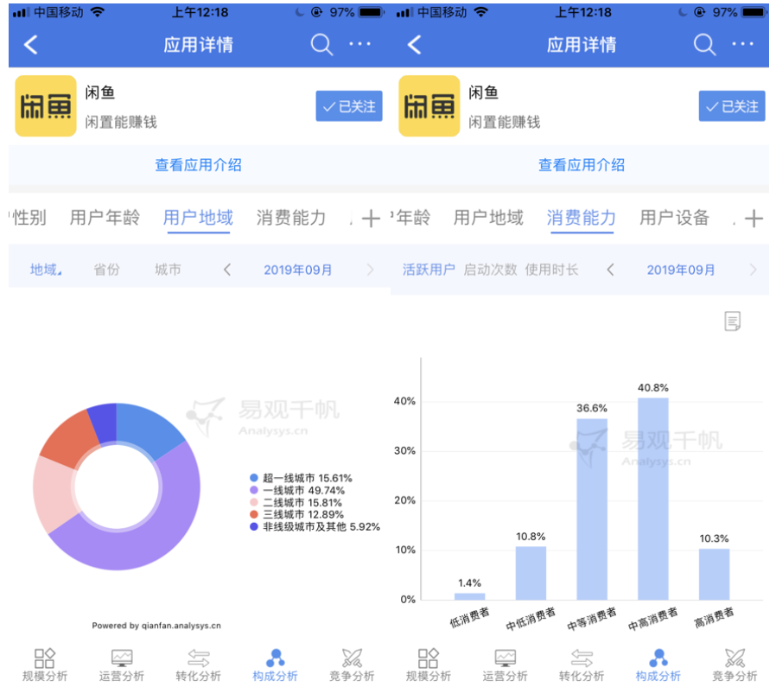Open 竞争分析 in left bottom bar
Image resolution: width=776 pixels, height=700 pixels.
(x=352, y=665)
